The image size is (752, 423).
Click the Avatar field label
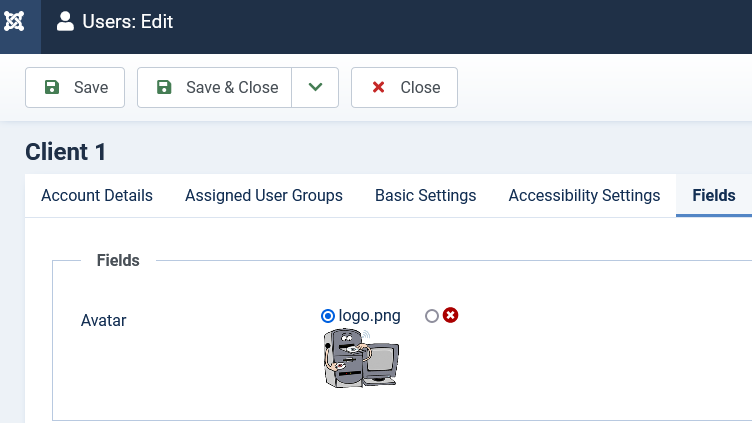pyautogui.click(x=103, y=320)
